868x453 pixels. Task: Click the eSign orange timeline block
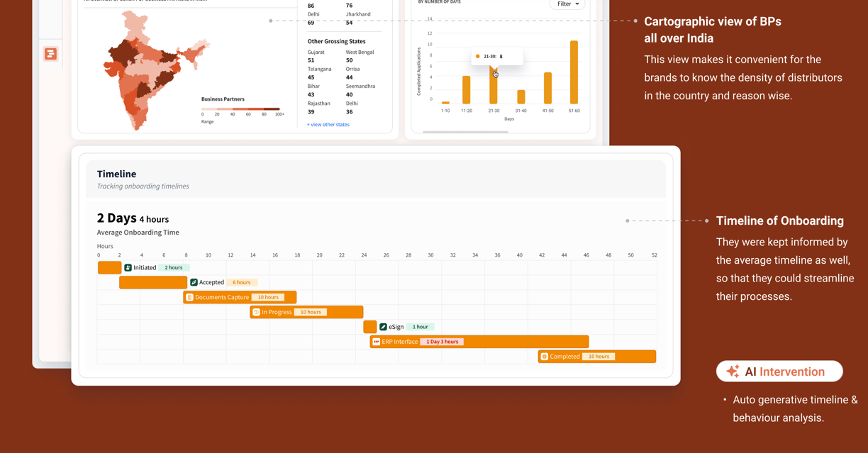(369, 327)
